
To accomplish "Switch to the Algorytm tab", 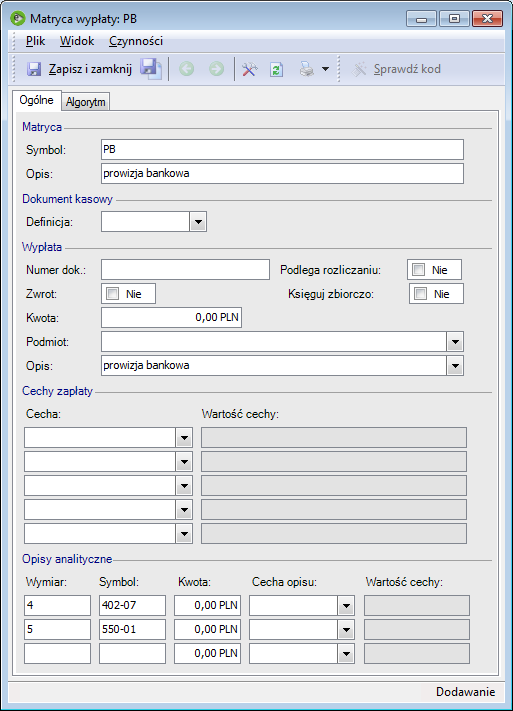I will coord(86,102).
